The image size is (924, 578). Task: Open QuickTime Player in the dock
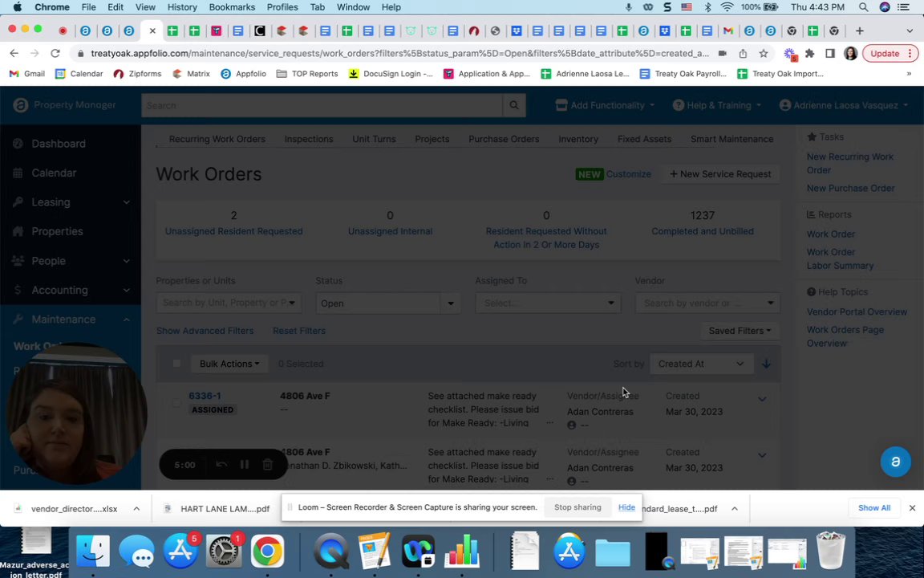[331, 552]
